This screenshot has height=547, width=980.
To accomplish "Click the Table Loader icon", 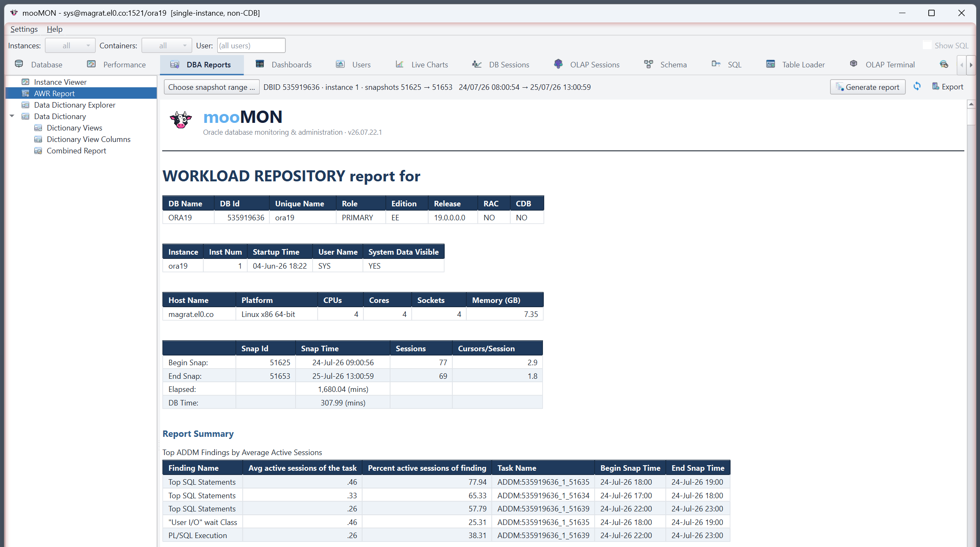I will pyautogui.click(x=771, y=64).
